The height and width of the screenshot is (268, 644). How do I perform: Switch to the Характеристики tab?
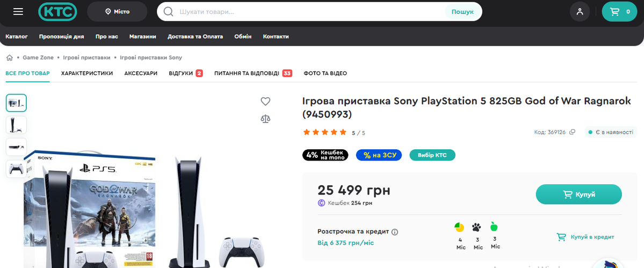tap(87, 73)
